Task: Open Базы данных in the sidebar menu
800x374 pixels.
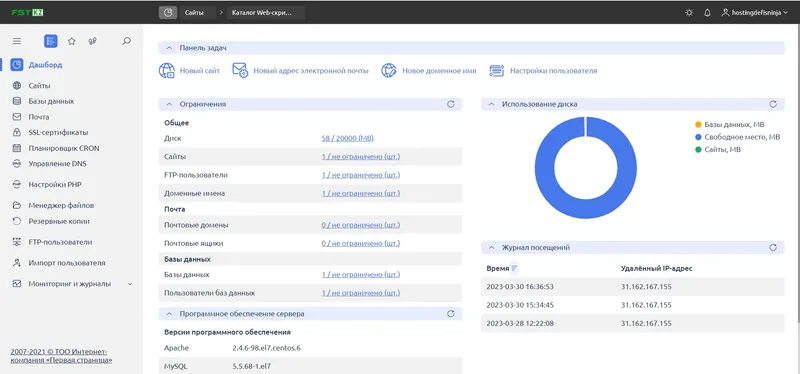Action: pyautogui.click(x=51, y=101)
